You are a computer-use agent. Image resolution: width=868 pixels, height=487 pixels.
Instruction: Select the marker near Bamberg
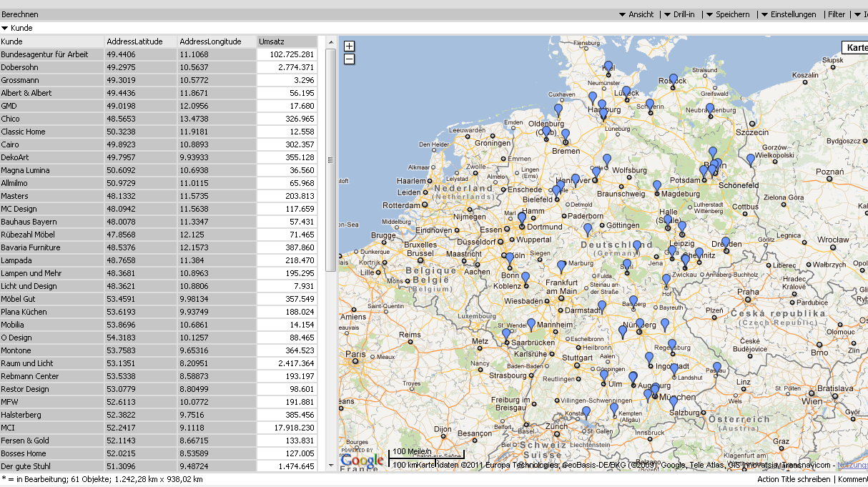point(633,302)
